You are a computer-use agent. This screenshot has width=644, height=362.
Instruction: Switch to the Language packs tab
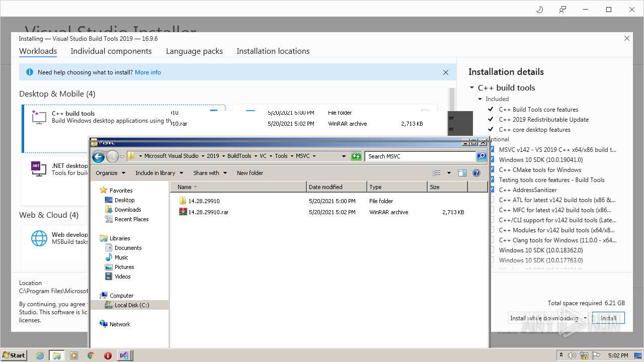(194, 51)
